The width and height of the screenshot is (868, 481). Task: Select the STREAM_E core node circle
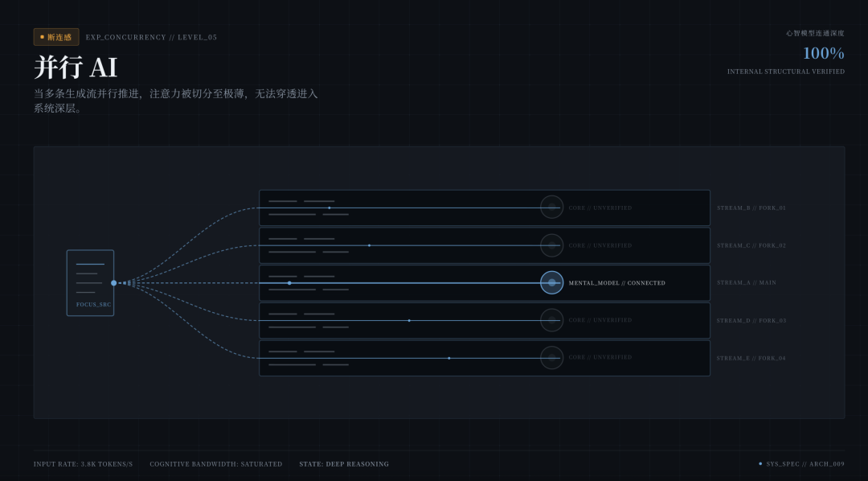(551, 358)
